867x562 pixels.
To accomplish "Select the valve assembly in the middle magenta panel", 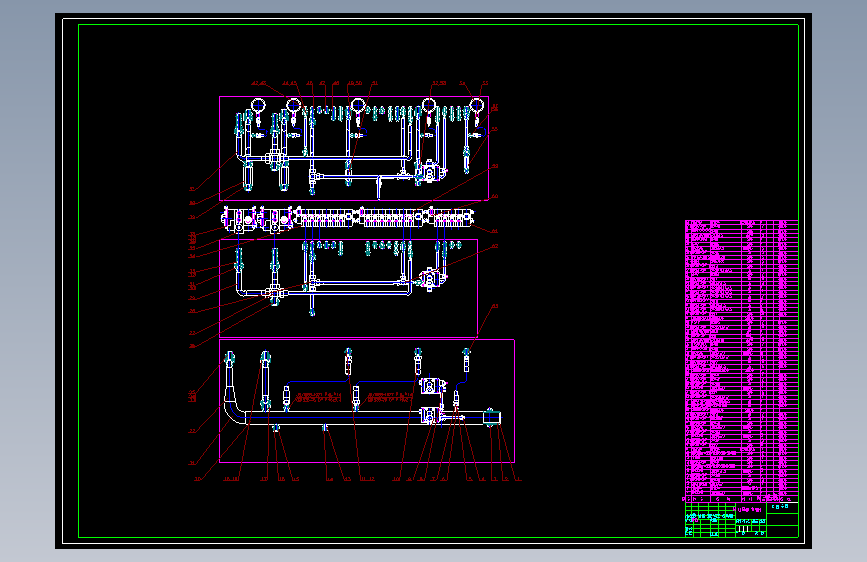I will (432, 279).
